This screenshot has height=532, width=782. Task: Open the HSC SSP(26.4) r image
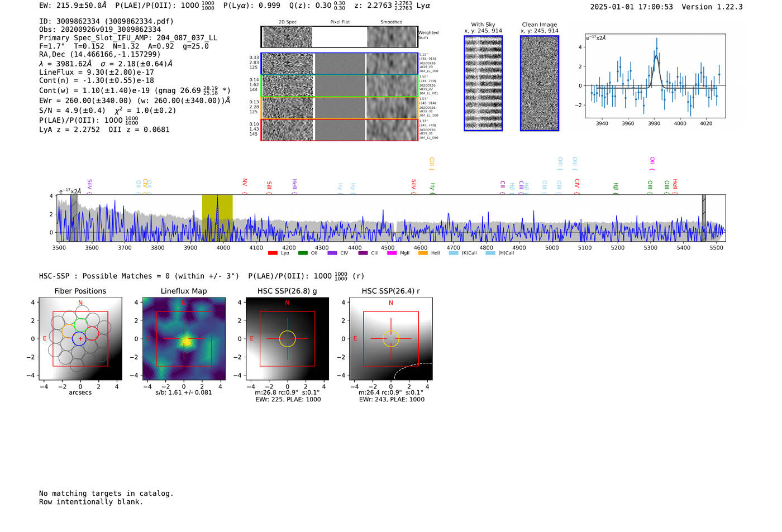(391, 339)
